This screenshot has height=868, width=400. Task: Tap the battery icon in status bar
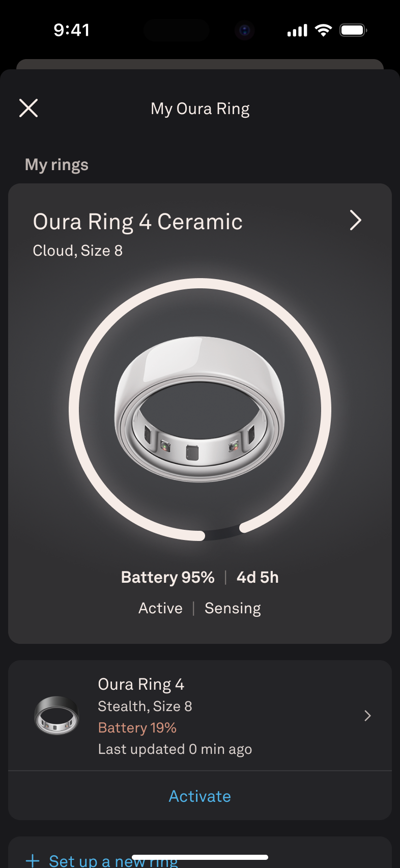click(x=354, y=30)
